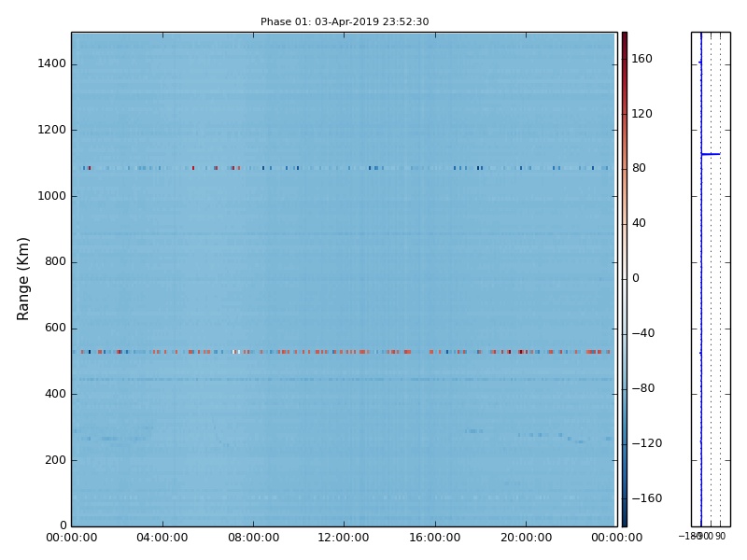Image resolution: width=747 pixels, height=560 pixels.
Task: Click the colorbar value 0
Action: [x=636, y=278]
